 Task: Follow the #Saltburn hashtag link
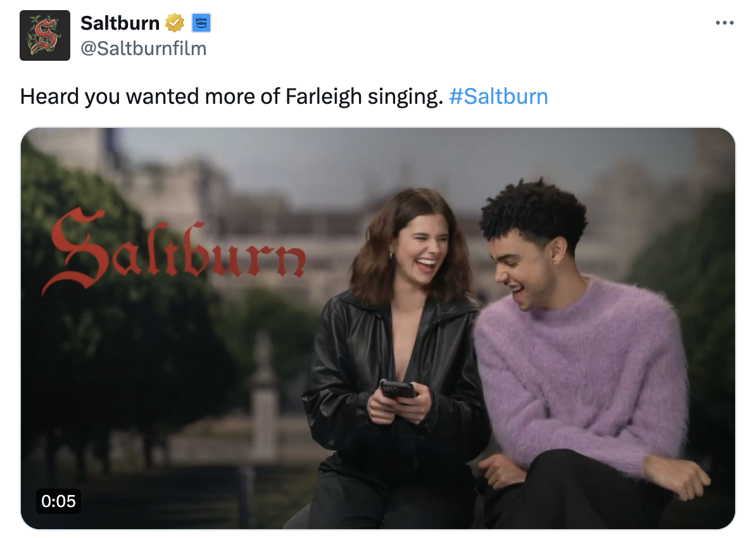click(x=498, y=96)
